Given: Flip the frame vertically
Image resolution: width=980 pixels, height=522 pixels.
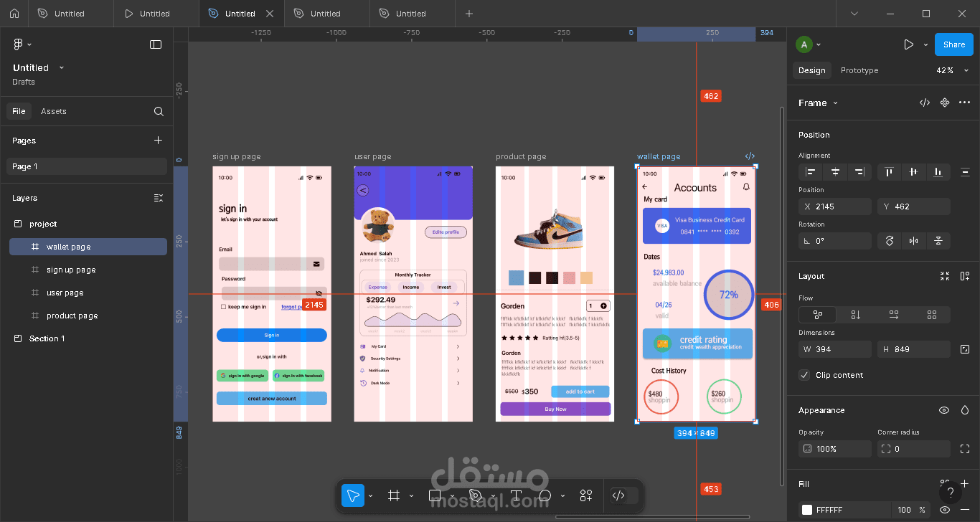Looking at the screenshot, I should point(938,241).
